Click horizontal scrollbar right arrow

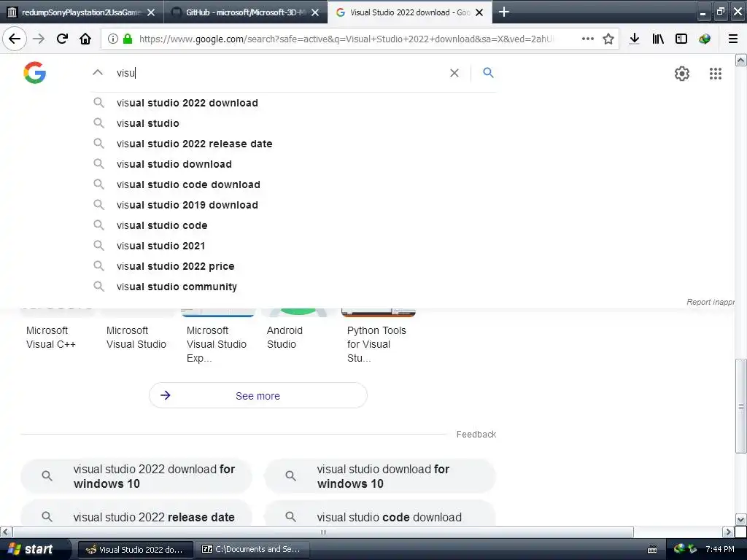click(x=727, y=532)
